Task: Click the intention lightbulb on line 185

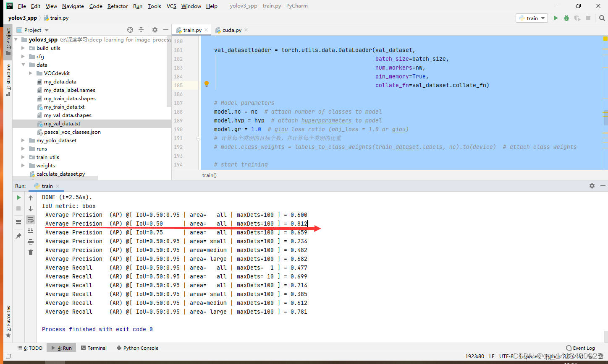Action: pos(206,84)
